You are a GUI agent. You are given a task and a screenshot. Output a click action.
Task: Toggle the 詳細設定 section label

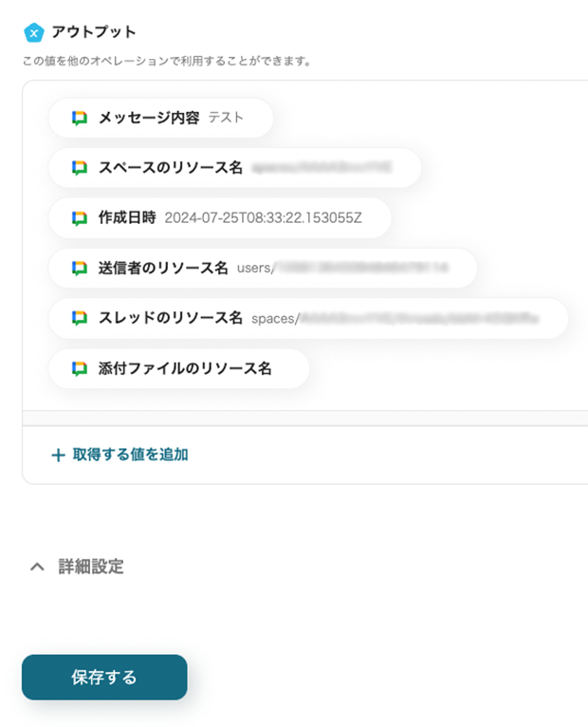(91, 567)
